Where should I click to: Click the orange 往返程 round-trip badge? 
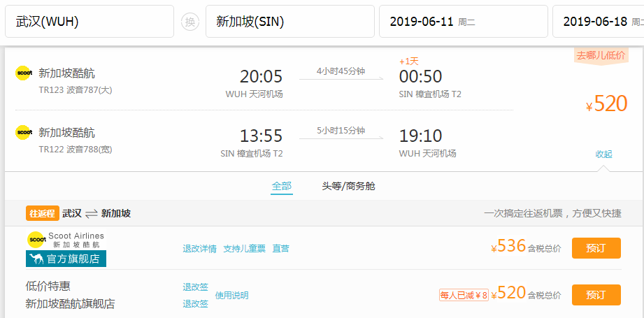click(42, 213)
